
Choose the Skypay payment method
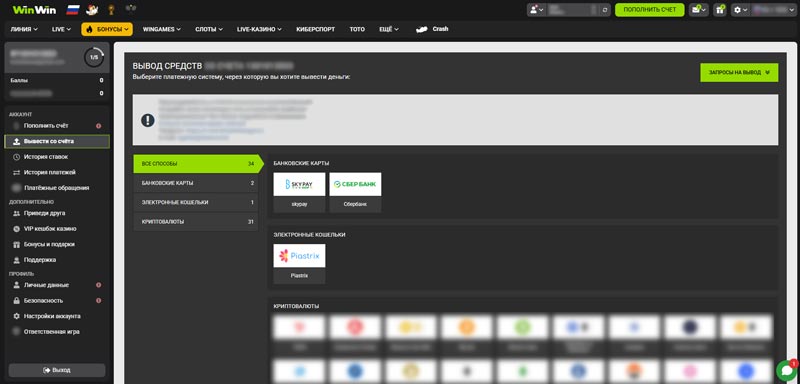point(299,192)
